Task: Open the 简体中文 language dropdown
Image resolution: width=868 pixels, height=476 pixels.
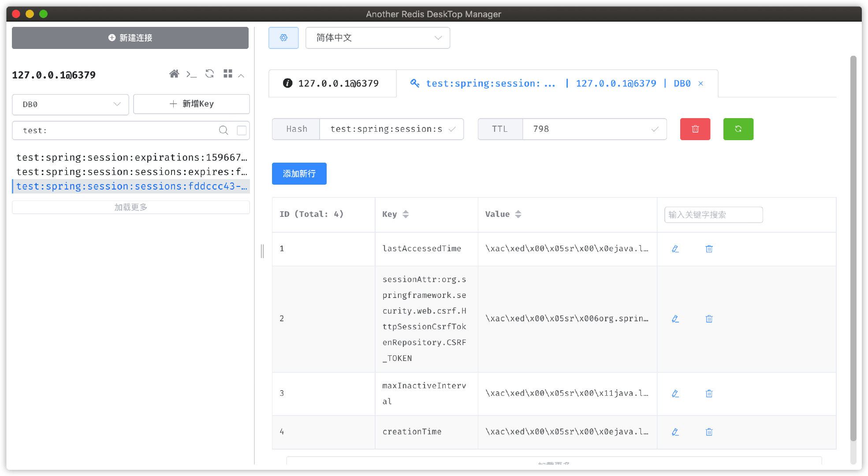Action: pyautogui.click(x=377, y=38)
